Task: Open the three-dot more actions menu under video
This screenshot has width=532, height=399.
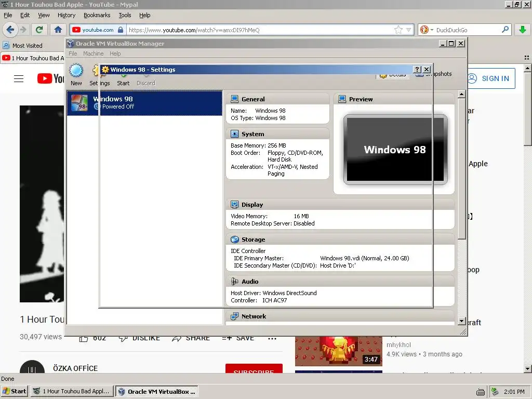Action: click(x=272, y=338)
